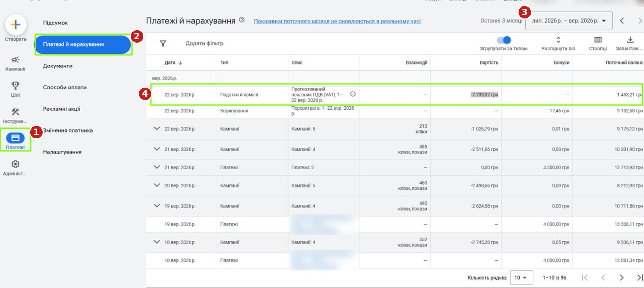Viewport: 644px width, 288px height.
Task: Open the Підсумок menu item
Action: tap(55, 23)
